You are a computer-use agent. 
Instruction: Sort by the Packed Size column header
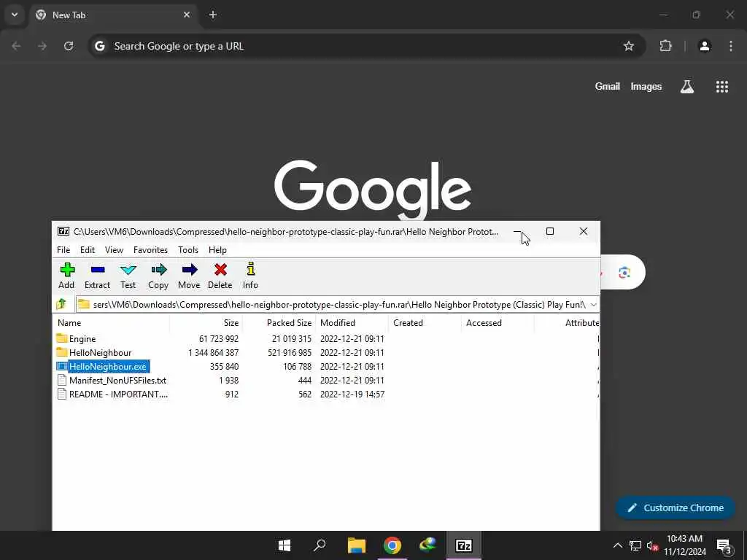(x=279, y=323)
